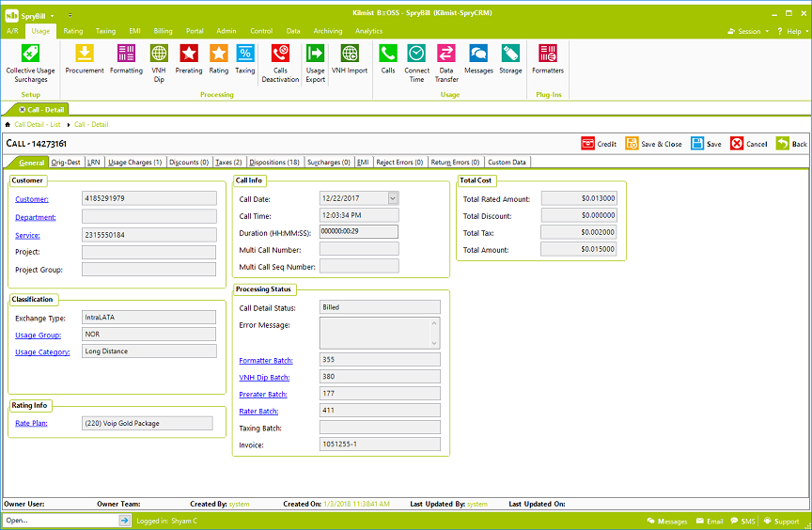Open the Formatters plug-in

pyautogui.click(x=547, y=59)
